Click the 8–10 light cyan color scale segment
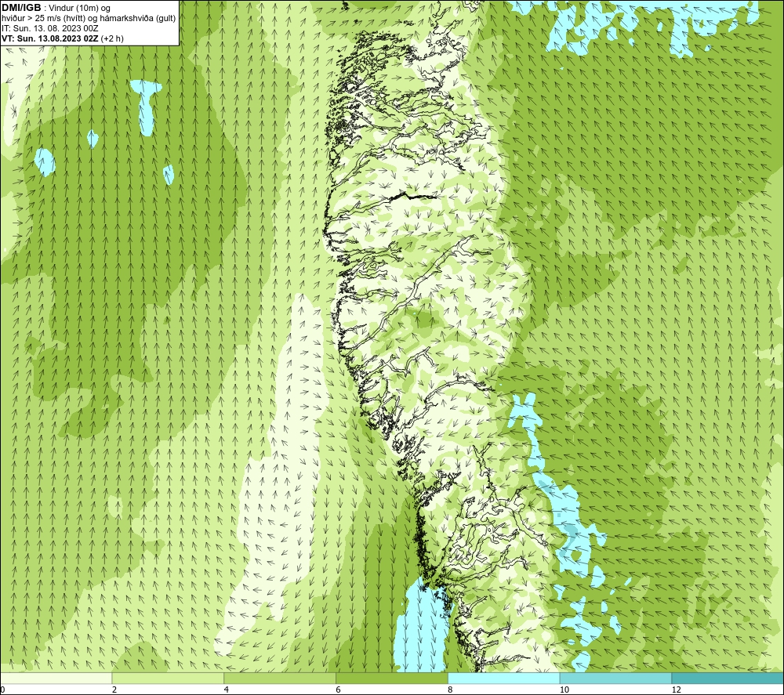The image size is (784, 695). click(504, 678)
